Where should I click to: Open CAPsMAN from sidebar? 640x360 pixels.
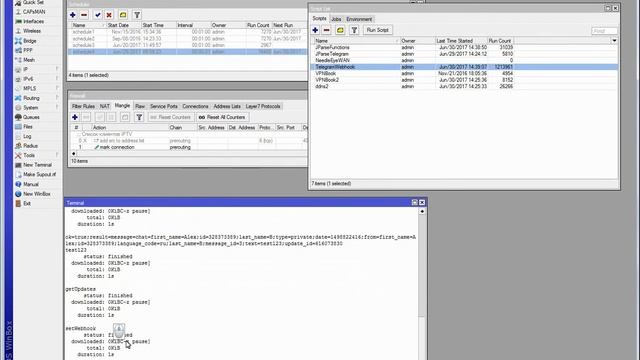34,12
